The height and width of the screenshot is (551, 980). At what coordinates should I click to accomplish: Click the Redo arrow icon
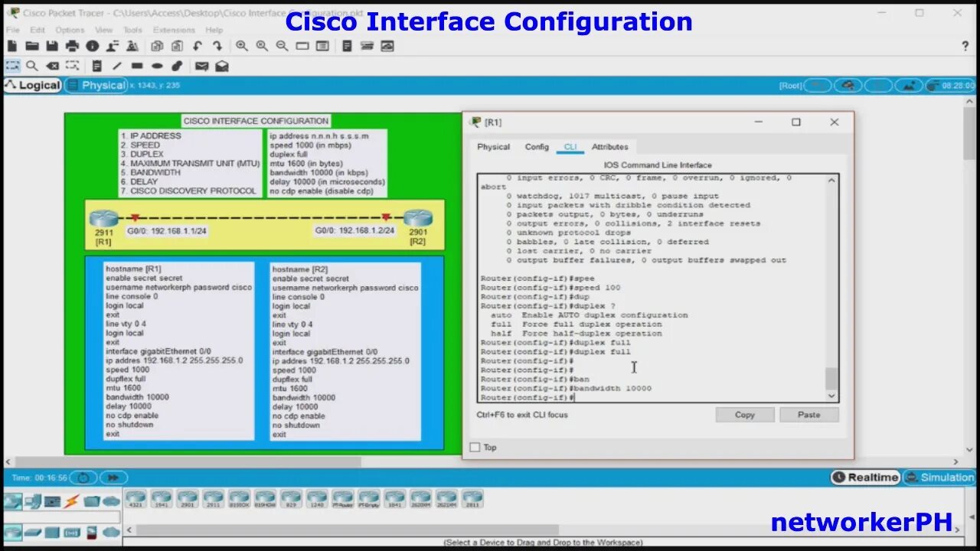coord(217,47)
